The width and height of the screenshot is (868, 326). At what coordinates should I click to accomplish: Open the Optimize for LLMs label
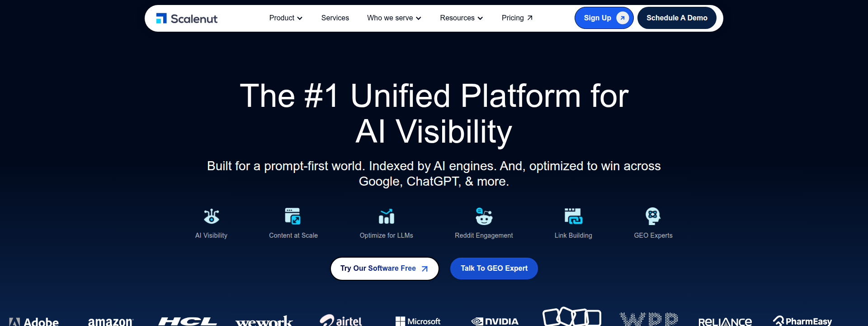click(x=387, y=235)
